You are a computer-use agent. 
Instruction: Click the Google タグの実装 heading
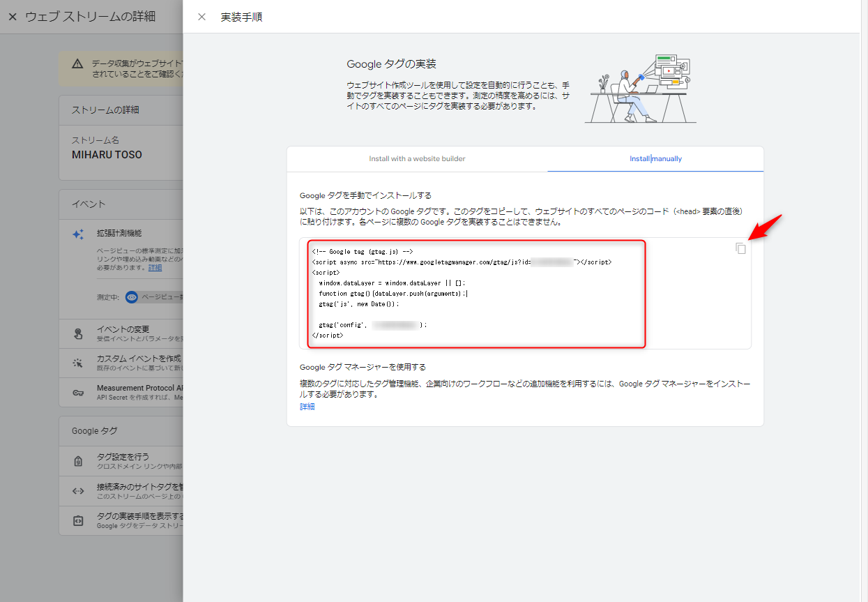[x=391, y=64]
